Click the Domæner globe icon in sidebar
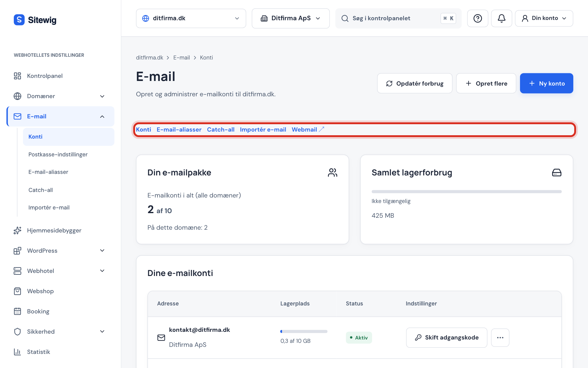 [x=17, y=96]
